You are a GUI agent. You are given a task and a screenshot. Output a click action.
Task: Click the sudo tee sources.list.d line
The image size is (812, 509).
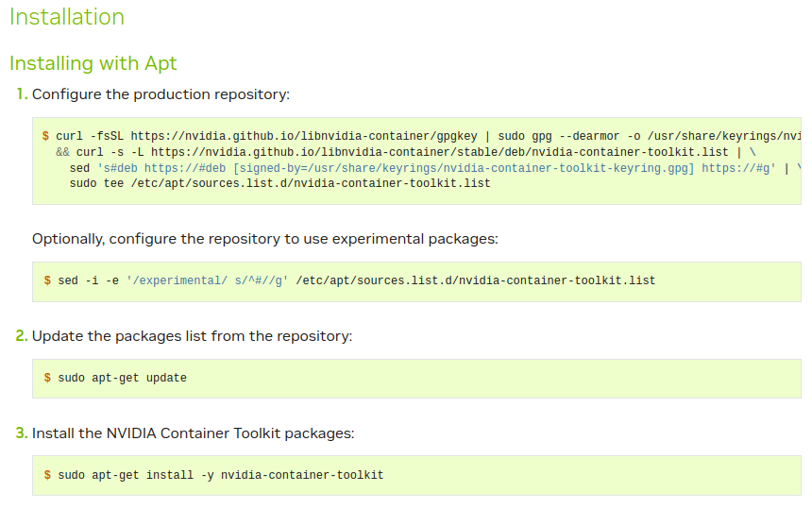280,183
